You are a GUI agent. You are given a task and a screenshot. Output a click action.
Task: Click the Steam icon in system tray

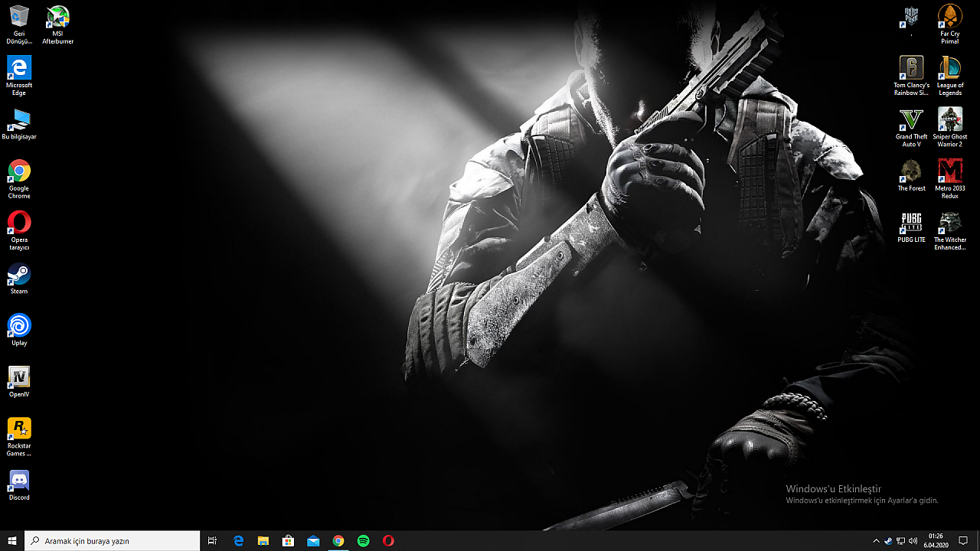pyautogui.click(x=888, y=540)
